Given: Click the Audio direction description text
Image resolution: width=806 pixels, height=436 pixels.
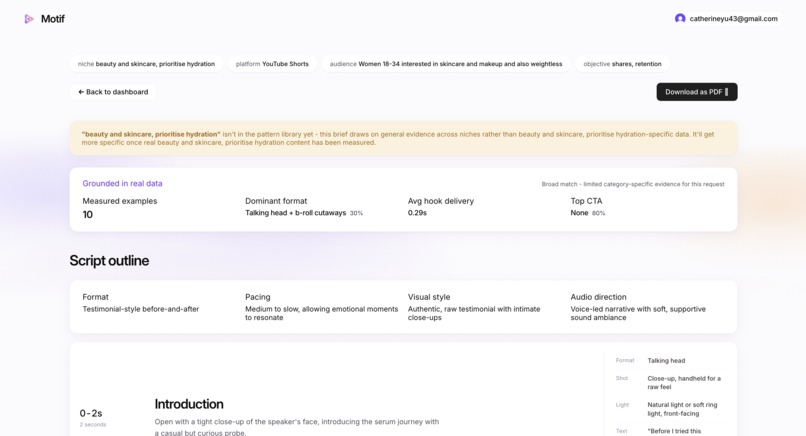Looking at the screenshot, I should click(x=638, y=313).
